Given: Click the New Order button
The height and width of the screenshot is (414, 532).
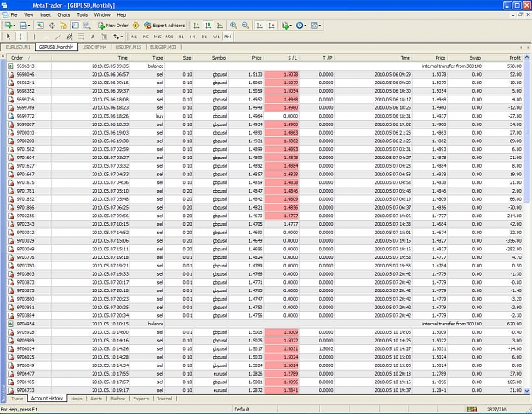Looking at the screenshot, I should [x=113, y=26].
